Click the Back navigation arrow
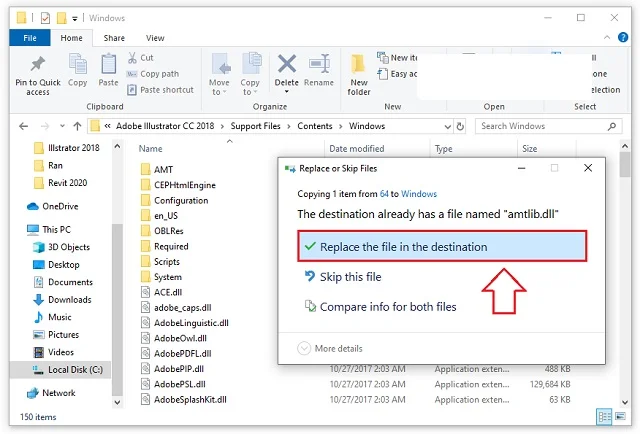640x434 pixels. pos(24,126)
